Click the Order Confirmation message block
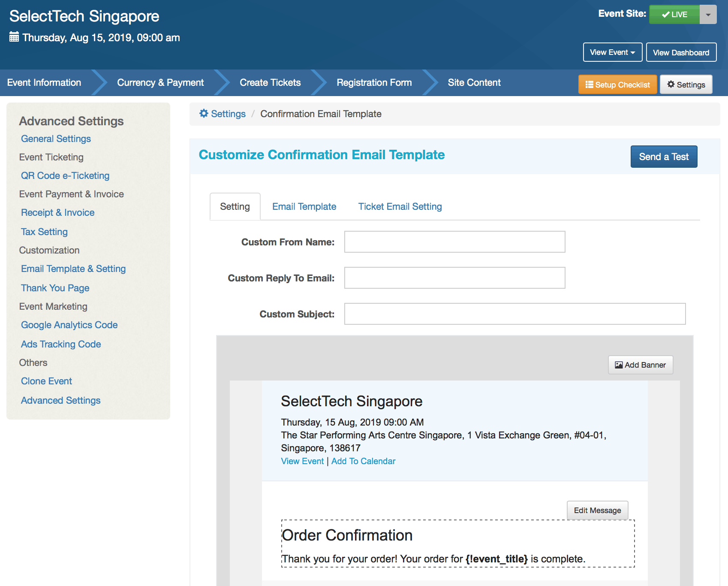728x586 pixels. point(458,544)
